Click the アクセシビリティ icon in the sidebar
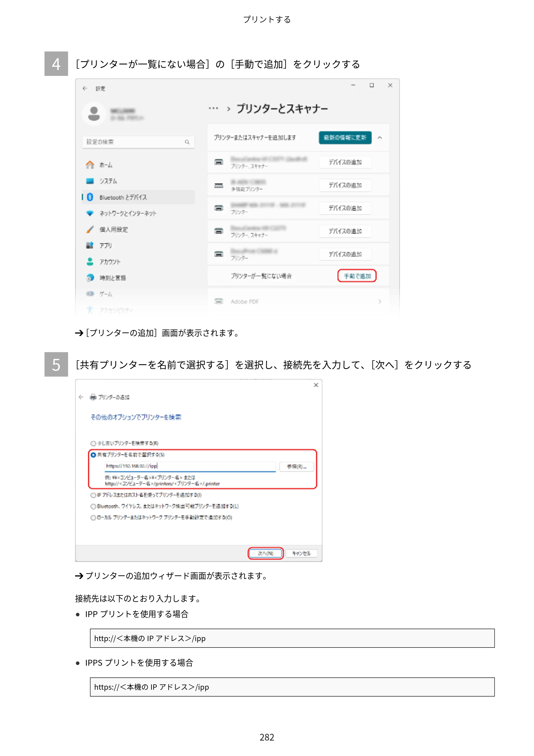Viewport: 534px width, 756px height. click(x=90, y=309)
